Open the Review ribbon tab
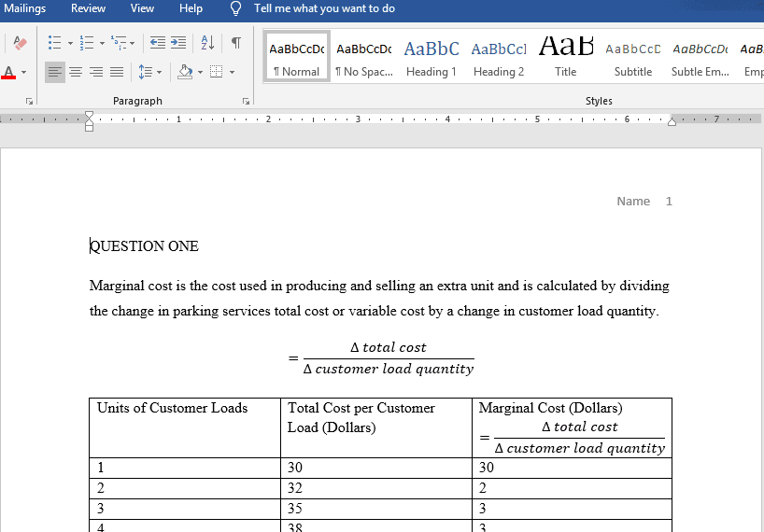The image size is (764, 532). [x=88, y=8]
